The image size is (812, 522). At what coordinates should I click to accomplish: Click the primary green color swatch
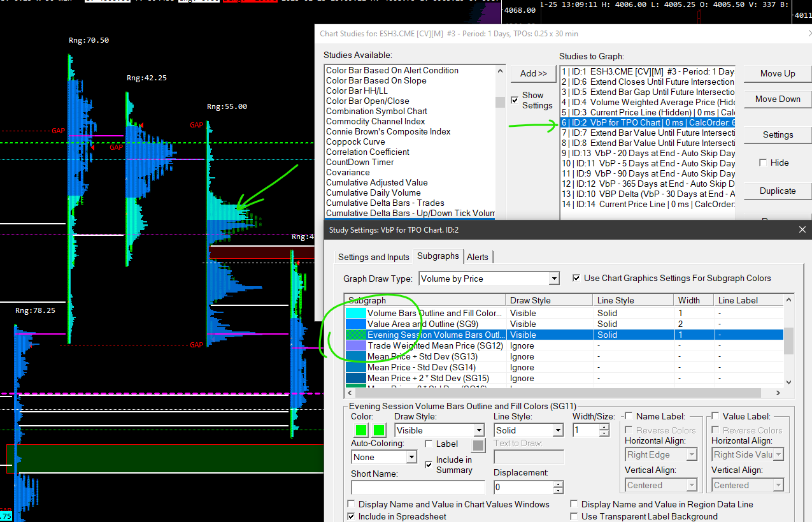pyautogui.click(x=361, y=430)
